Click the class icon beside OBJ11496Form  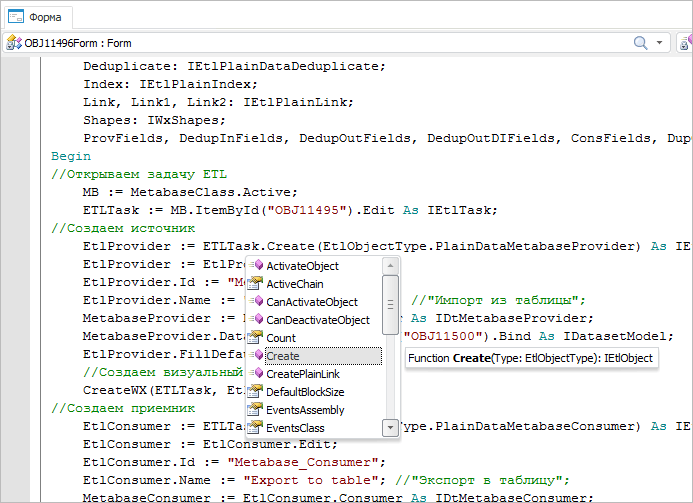coord(14,43)
